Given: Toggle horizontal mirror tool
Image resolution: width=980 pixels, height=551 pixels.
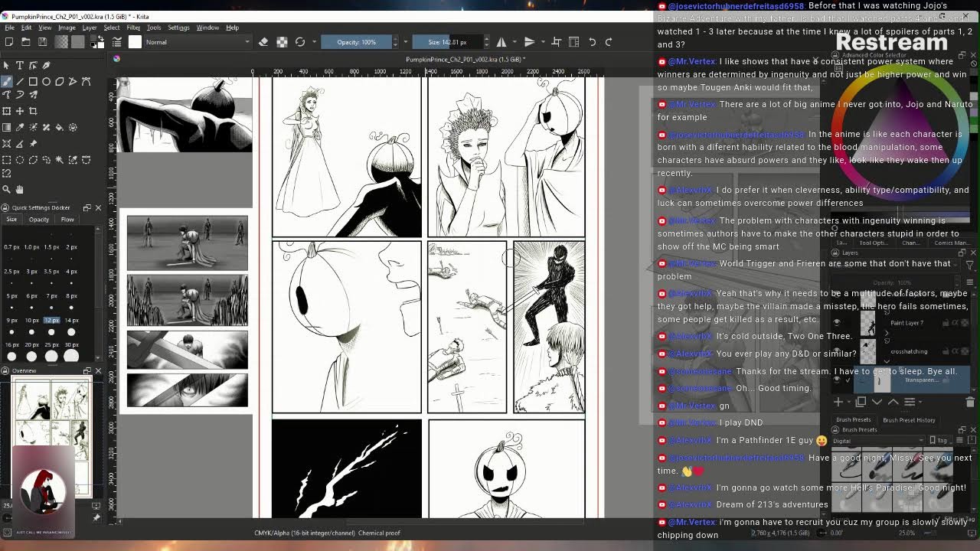Looking at the screenshot, I should 501,42.
